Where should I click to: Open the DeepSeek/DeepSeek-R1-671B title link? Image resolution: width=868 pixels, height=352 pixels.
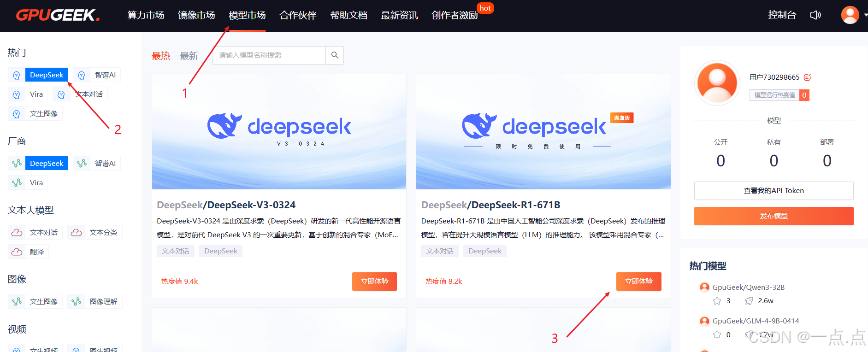click(x=490, y=205)
